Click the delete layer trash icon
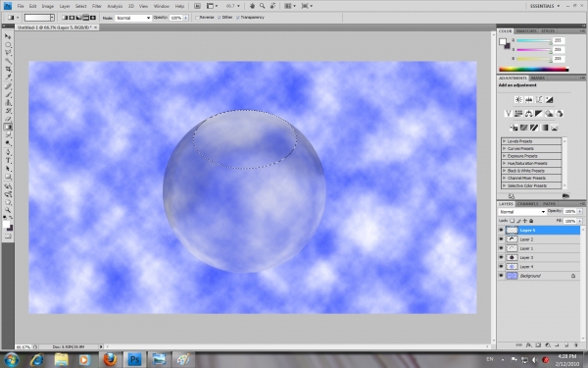Image resolution: width=588 pixels, height=368 pixels. point(576,344)
